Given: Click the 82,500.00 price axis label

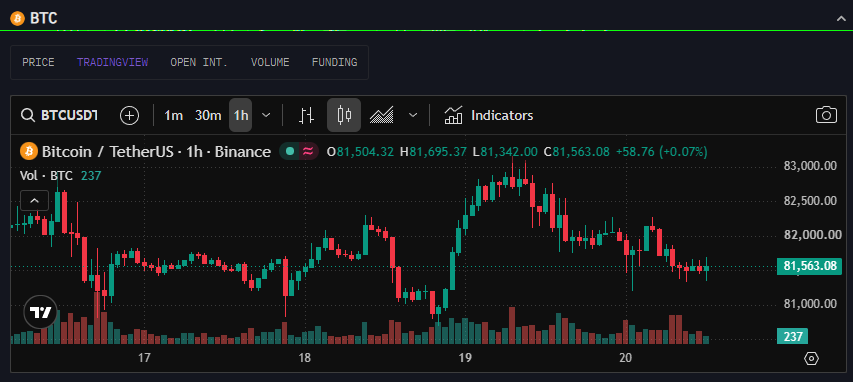Looking at the screenshot, I should click(x=810, y=201).
